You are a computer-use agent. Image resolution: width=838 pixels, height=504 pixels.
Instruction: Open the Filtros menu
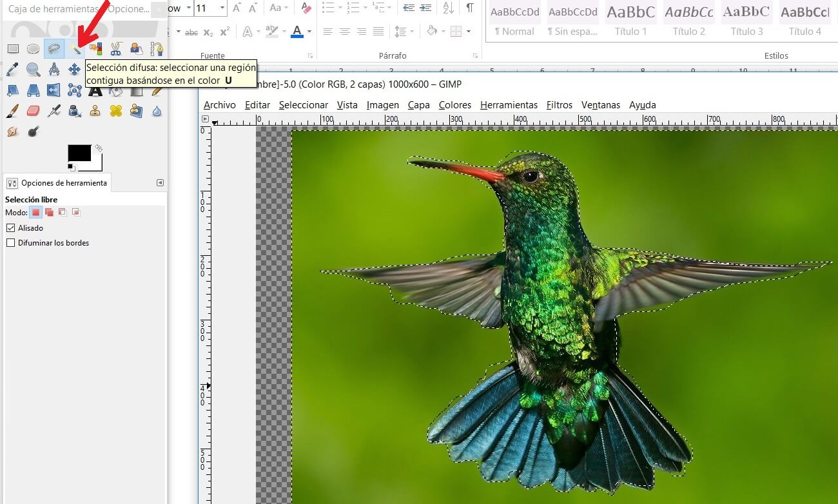[x=560, y=105]
